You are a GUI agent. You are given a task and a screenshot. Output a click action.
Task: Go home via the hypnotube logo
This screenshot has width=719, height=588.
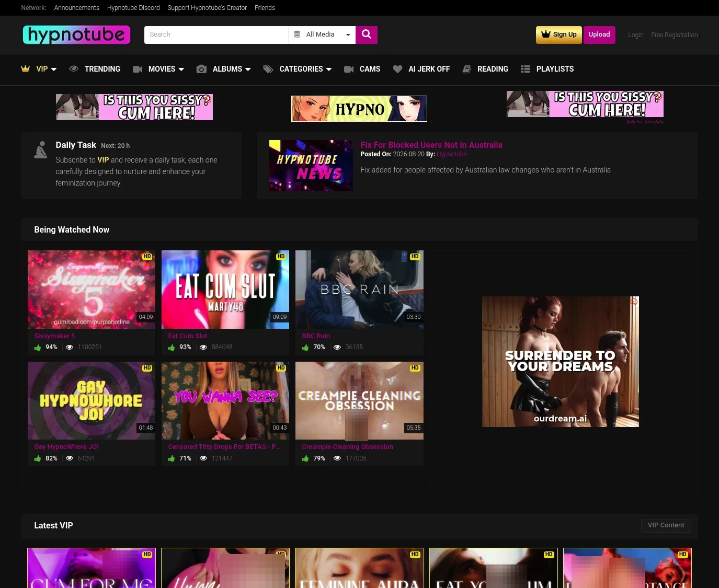76,35
